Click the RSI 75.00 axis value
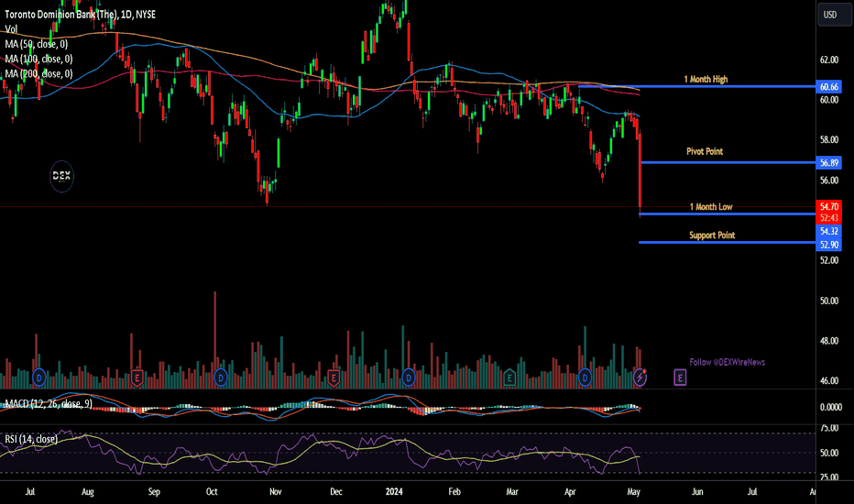The height and width of the screenshot is (504, 854). [x=829, y=429]
